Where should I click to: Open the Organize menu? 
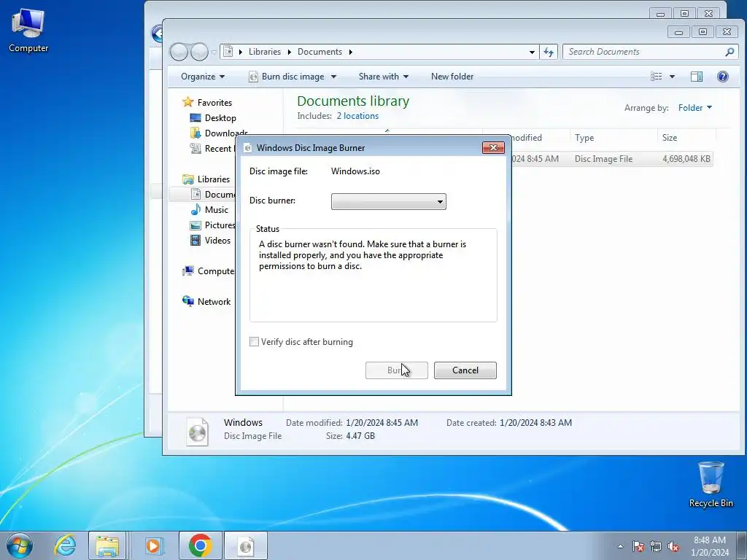(x=203, y=76)
